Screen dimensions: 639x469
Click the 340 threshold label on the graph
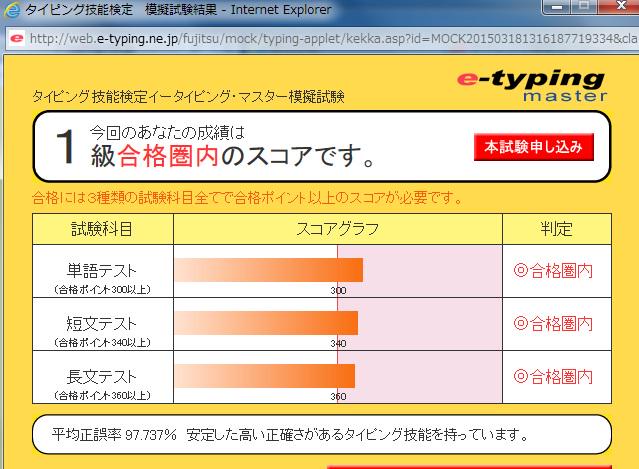point(338,343)
